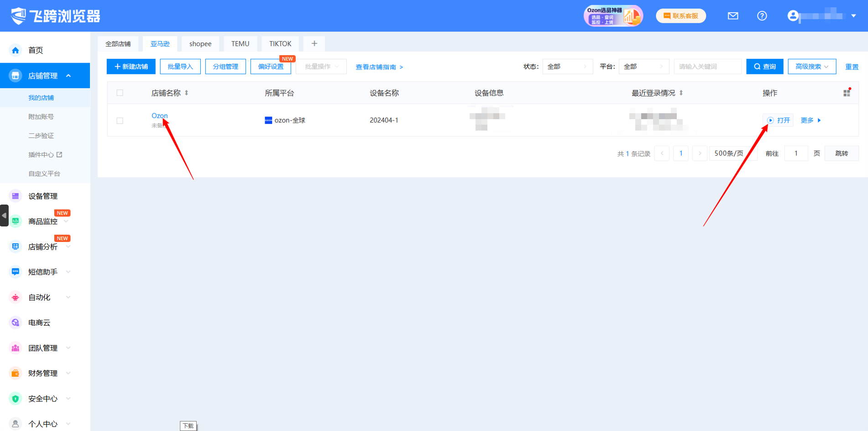This screenshot has height=431, width=868.
Task: Open external 插件中心 link icon
Action: point(59,155)
